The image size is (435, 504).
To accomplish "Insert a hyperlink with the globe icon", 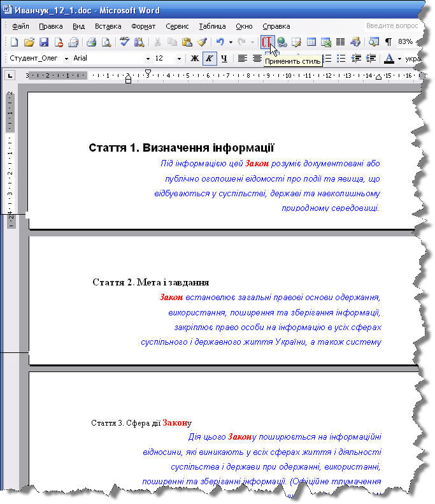I will (282, 42).
